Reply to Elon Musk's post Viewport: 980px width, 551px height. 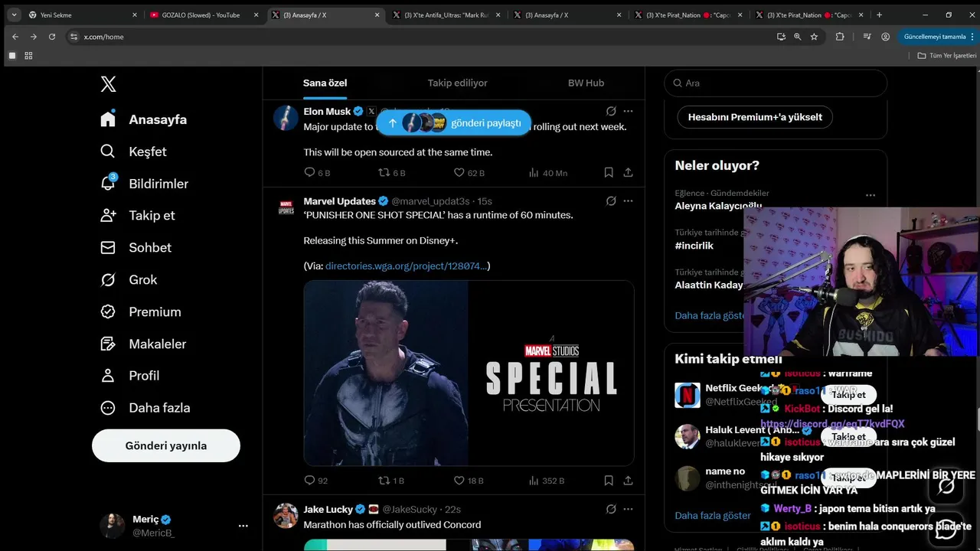(317, 173)
